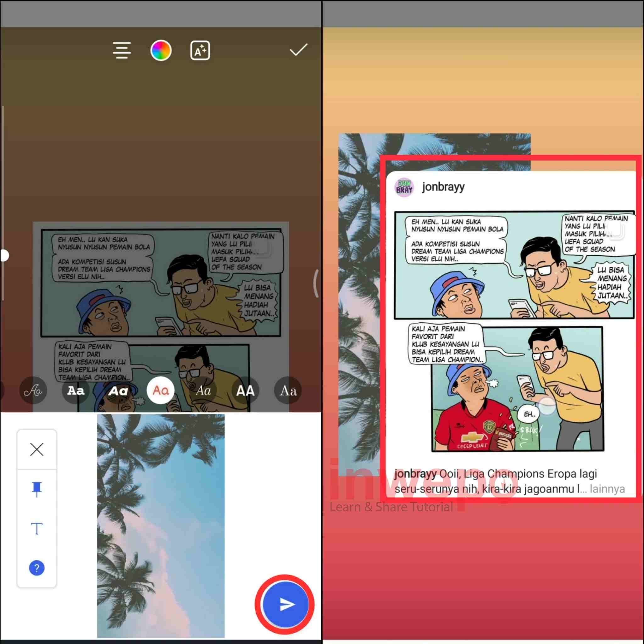Select the uppercase AA font style

245,390
